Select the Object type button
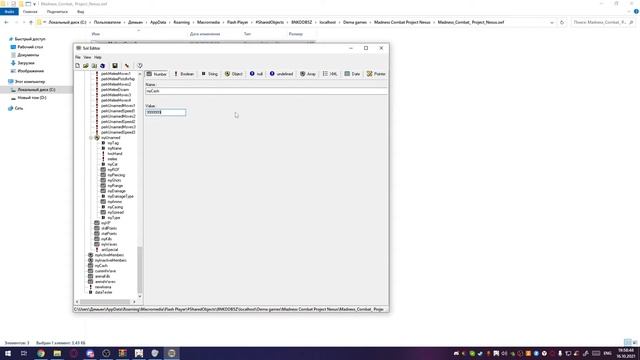The image size is (640, 360). (x=233, y=74)
